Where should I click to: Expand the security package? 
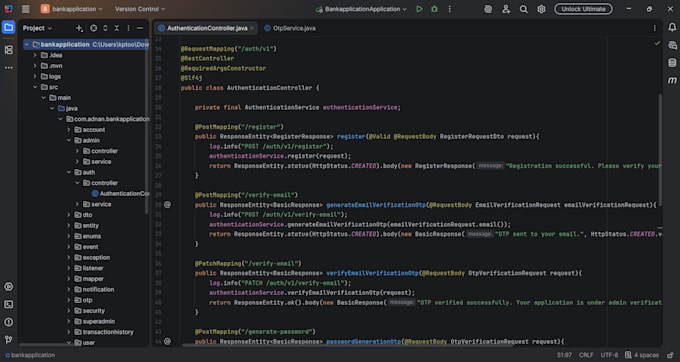pyautogui.click(x=69, y=310)
